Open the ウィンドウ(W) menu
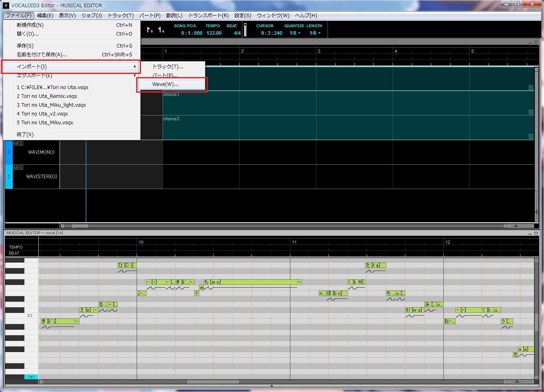 (273, 16)
